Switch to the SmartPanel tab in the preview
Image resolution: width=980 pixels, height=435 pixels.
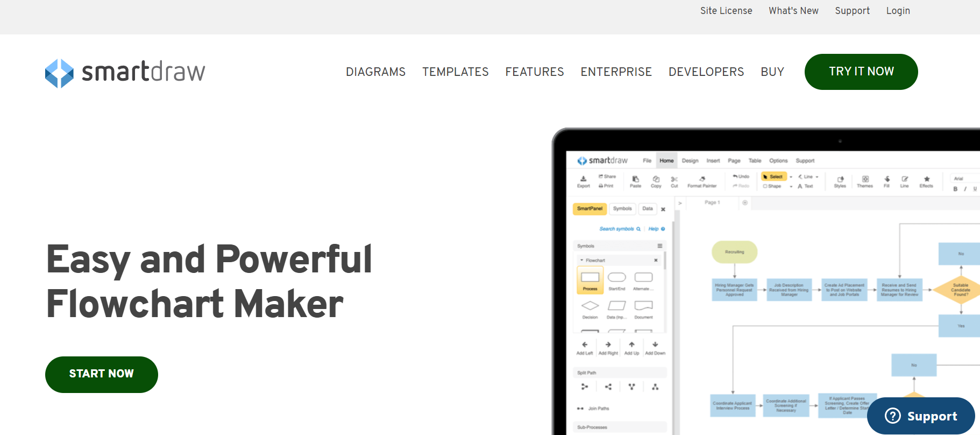[x=590, y=209]
